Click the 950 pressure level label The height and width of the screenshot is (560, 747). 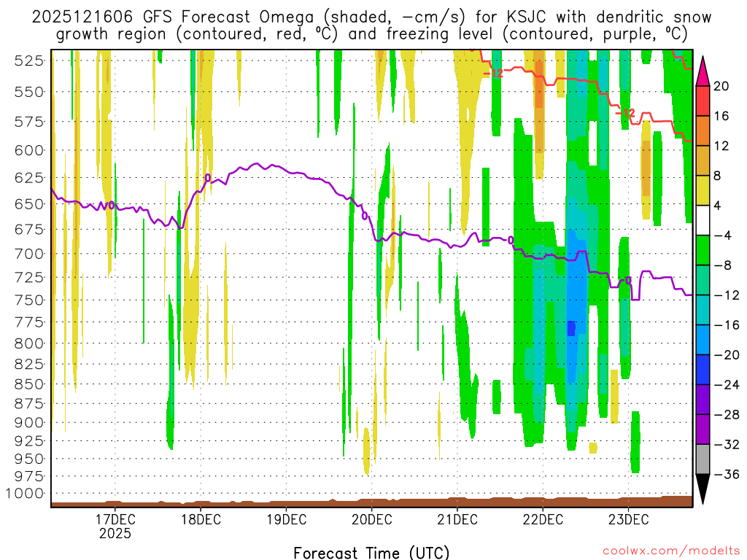(28, 459)
